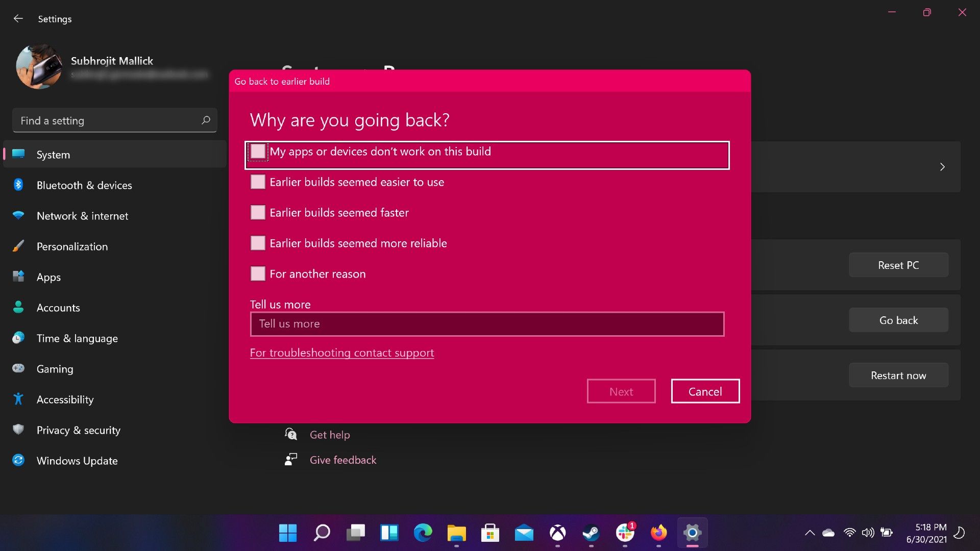This screenshot has width=980, height=551.
Task: Open Windows Start menu
Action: point(287,533)
